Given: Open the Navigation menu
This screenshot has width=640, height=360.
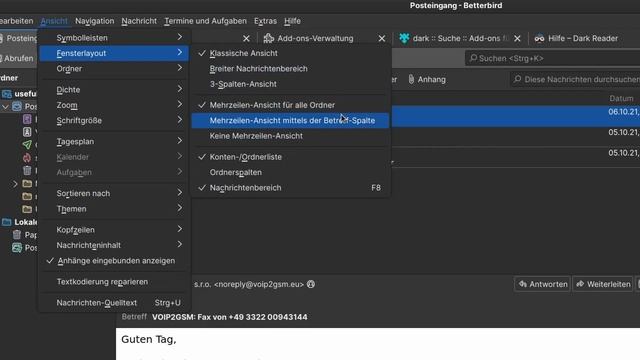Looking at the screenshot, I should click(x=94, y=21).
